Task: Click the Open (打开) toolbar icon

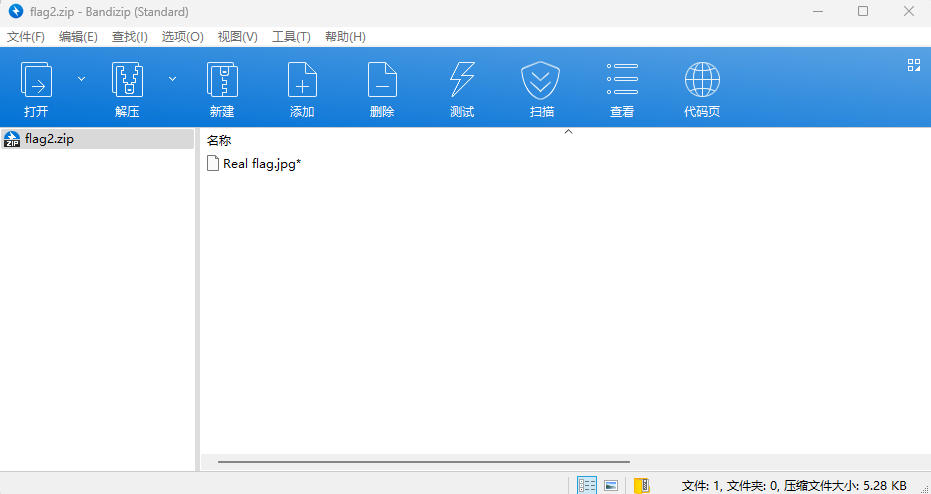Action: pyautogui.click(x=36, y=80)
